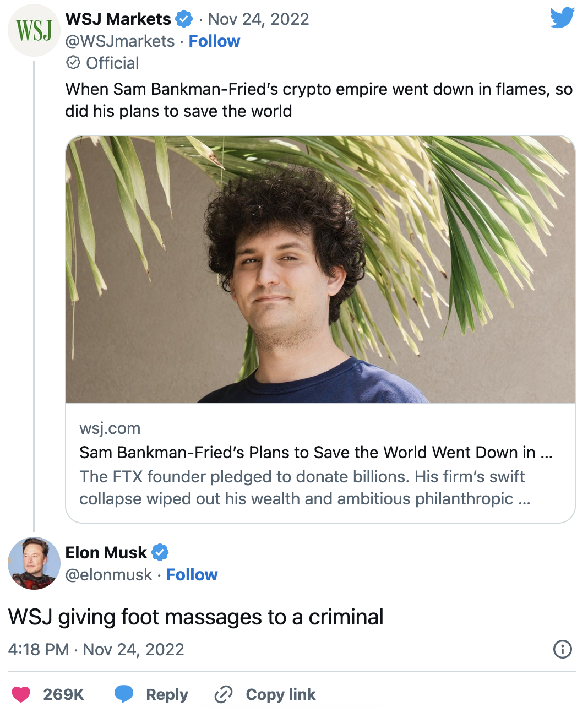588x707 pixels.
Task: Open the WSJ Markets display name link
Action: coord(118,19)
